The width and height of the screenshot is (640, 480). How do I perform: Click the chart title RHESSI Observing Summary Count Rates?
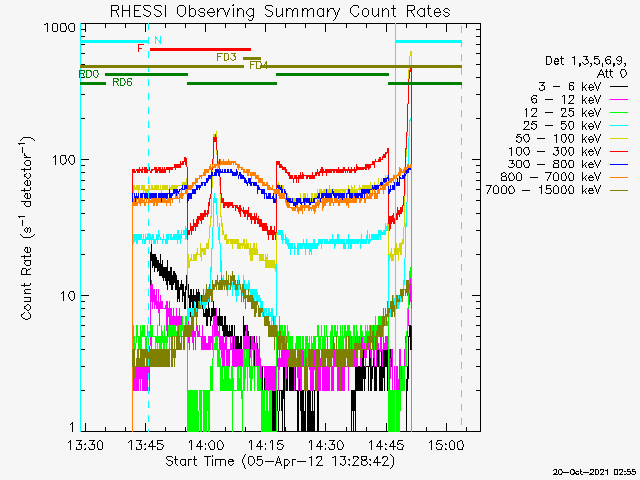(280, 11)
